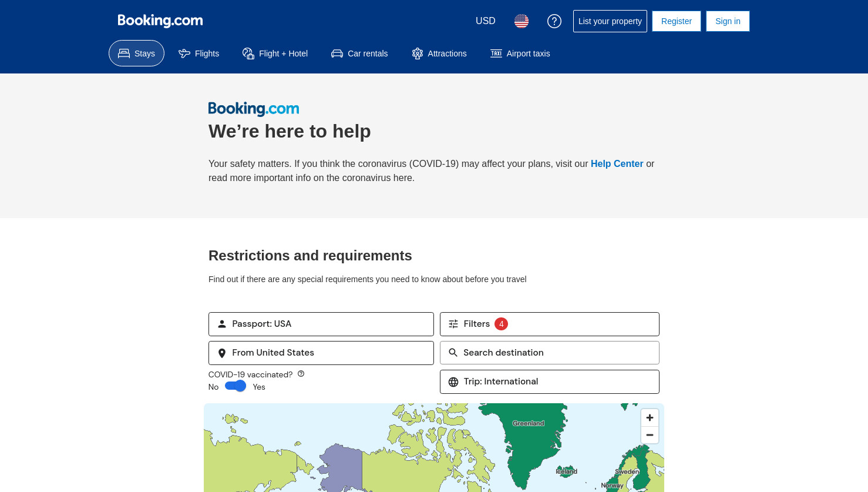Click the location pin icon
Viewport: 868px width, 492px height.
pyautogui.click(x=222, y=353)
